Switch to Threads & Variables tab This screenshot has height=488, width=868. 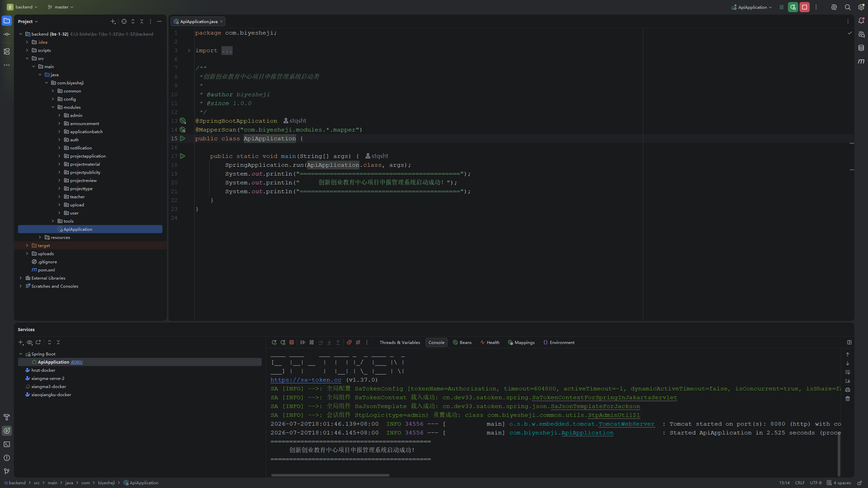pyautogui.click(x=400, y=342)
